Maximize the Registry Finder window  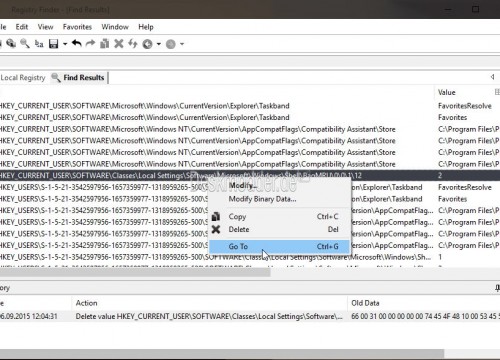475,9
